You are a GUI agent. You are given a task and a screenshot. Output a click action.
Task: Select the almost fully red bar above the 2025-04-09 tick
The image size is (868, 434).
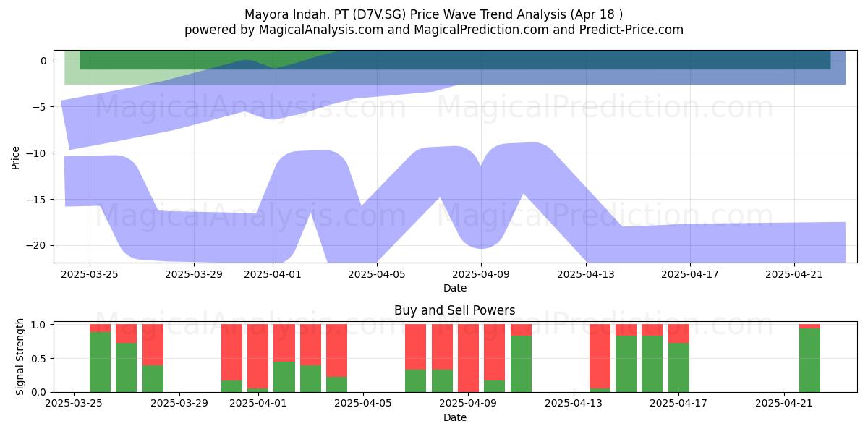click(x=469, y=358)
